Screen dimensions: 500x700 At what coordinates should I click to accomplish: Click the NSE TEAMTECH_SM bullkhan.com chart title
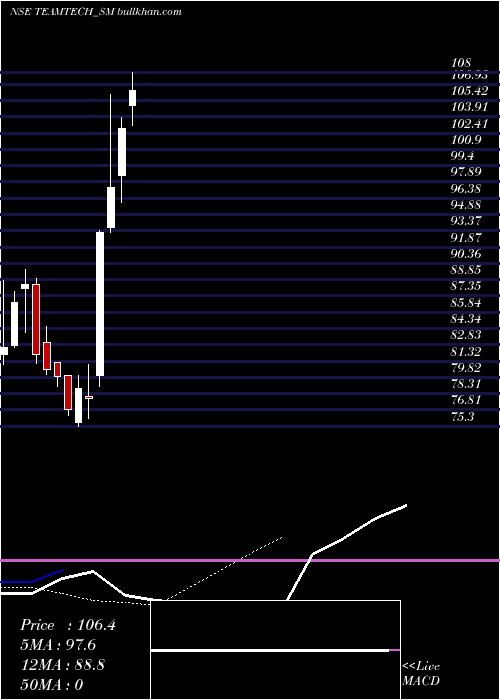pyautogui.click(x=96, y=12)
